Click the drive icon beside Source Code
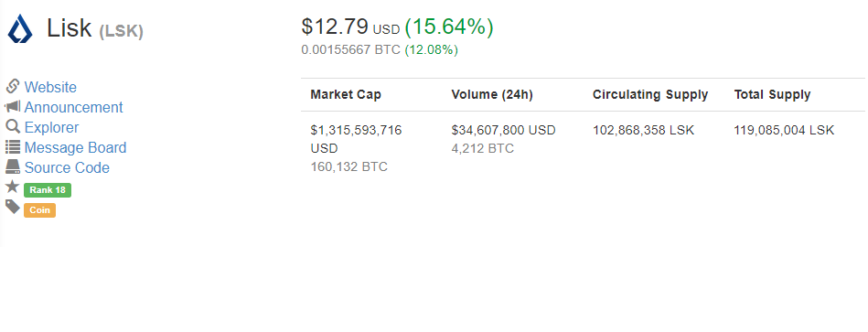Image resolution: width=868 pixels, height=332 pixels. click(13, 166)
